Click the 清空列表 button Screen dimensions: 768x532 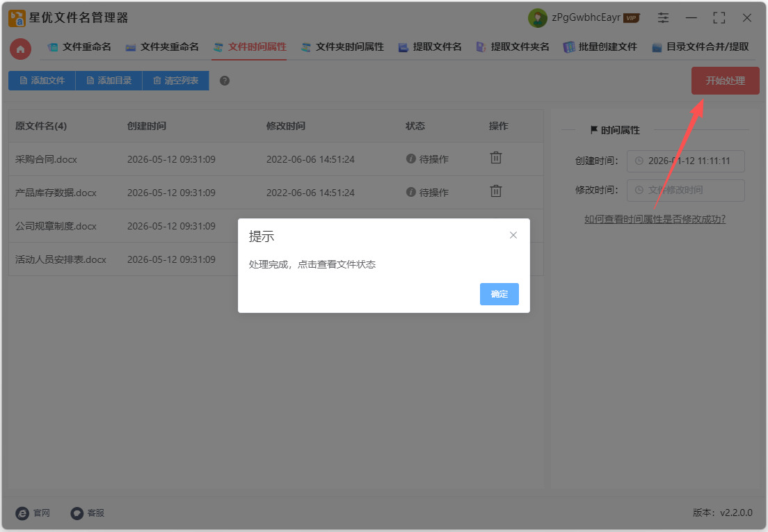[175, 81]
